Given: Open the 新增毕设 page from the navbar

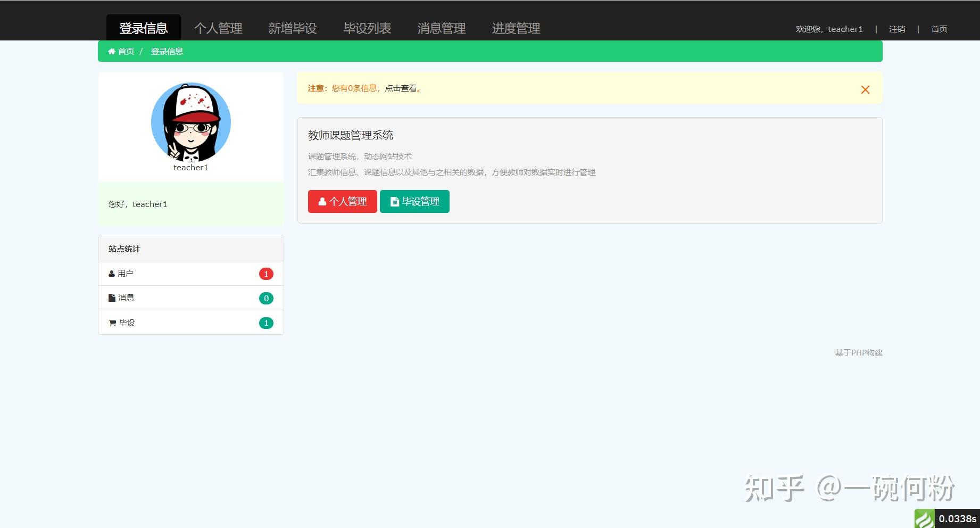Looking at the screenshot, I should pos(293,28).
